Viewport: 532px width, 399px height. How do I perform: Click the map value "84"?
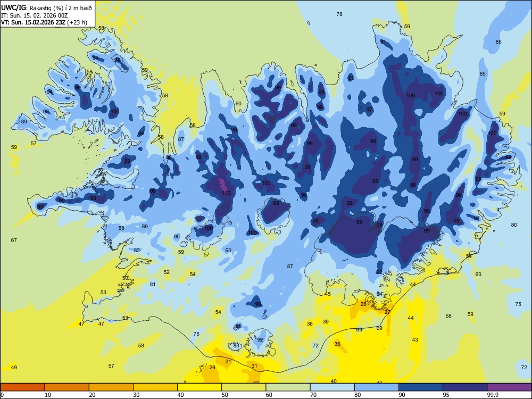click(379, 294)
